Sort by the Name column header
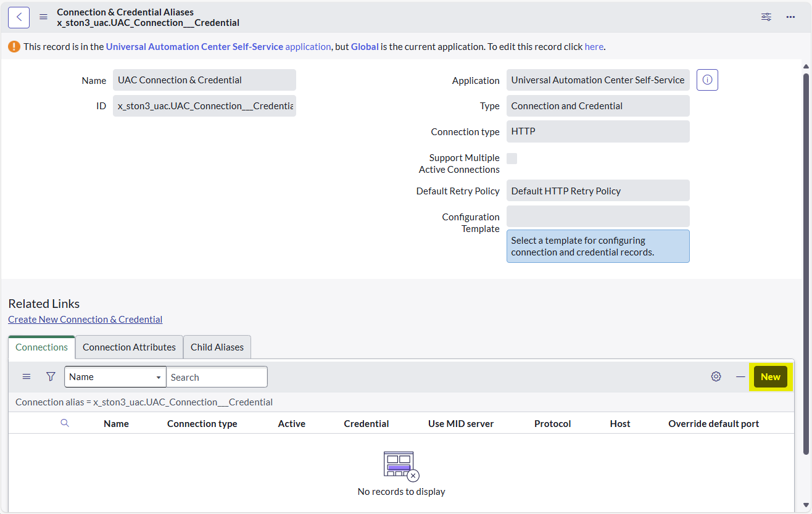 click(117, 423)
